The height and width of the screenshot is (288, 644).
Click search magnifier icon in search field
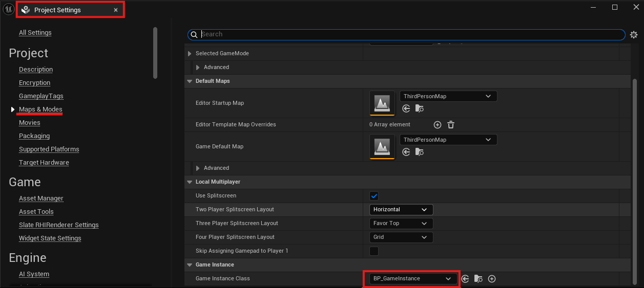pos(194,35)
